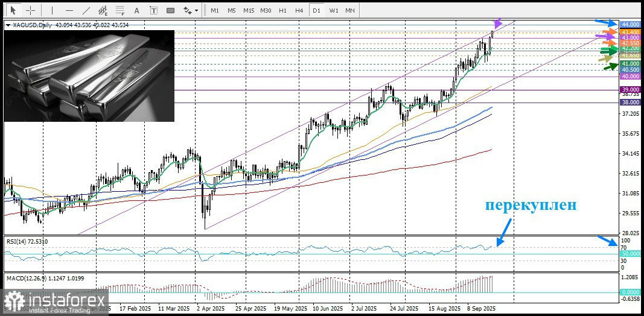Click the 38.000 price level label
Viewport: 644px width, 316px height.
[630, 102]
